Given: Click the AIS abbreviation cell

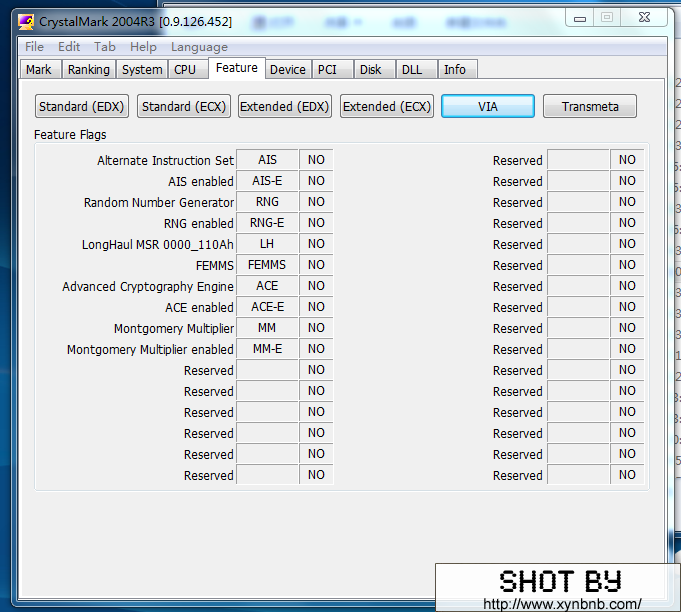Looking at the screenshot, I should [x=267, y=160].
